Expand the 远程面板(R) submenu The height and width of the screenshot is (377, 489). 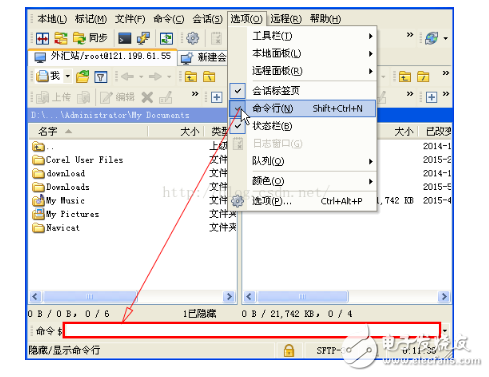tap(303, 71)
